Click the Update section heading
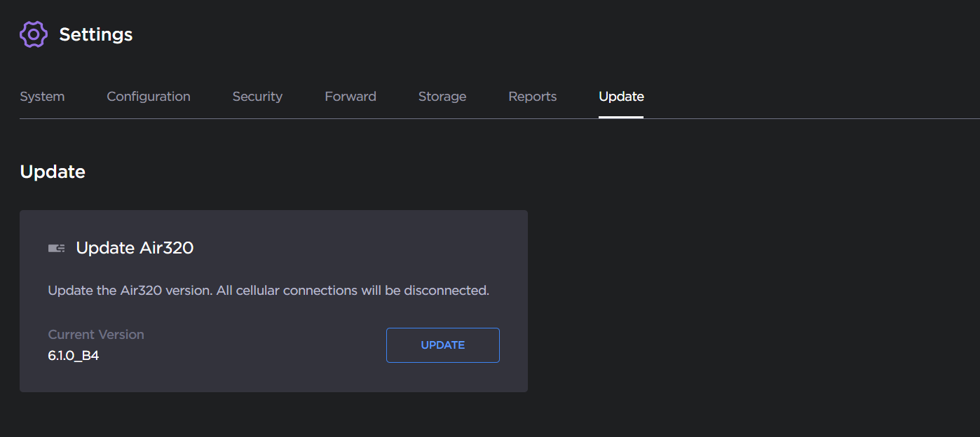This screenshot has width=980, height=437. 53,172
